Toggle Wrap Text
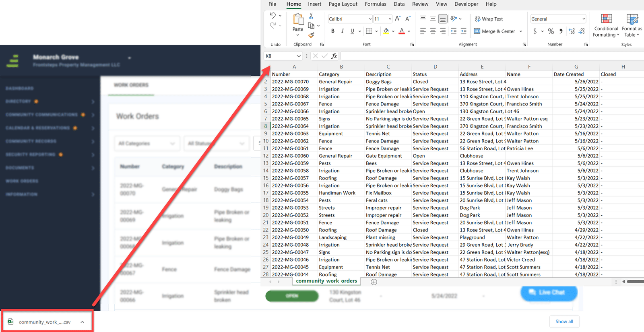The height and width of the screenshot is (332, 644). 489,19
